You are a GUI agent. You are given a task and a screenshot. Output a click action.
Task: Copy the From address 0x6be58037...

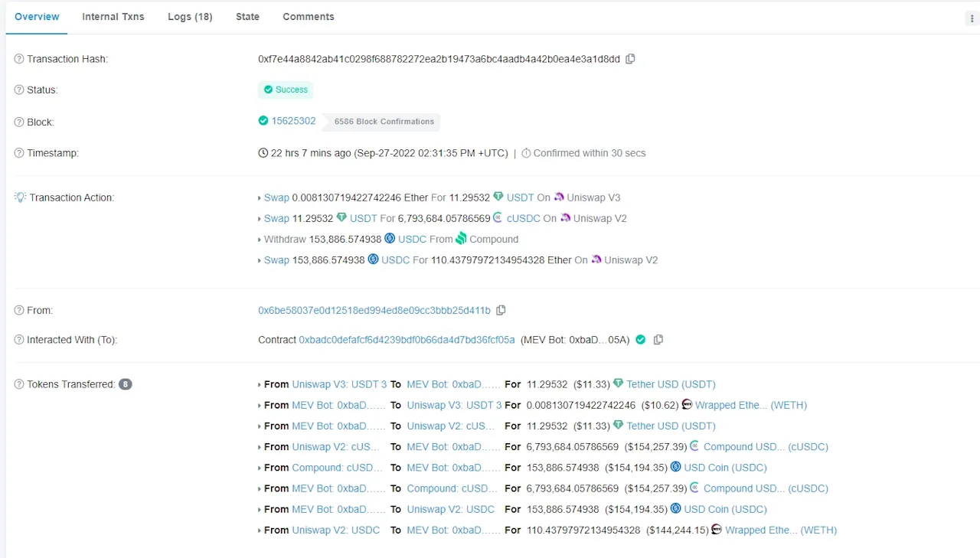(501, 310)
